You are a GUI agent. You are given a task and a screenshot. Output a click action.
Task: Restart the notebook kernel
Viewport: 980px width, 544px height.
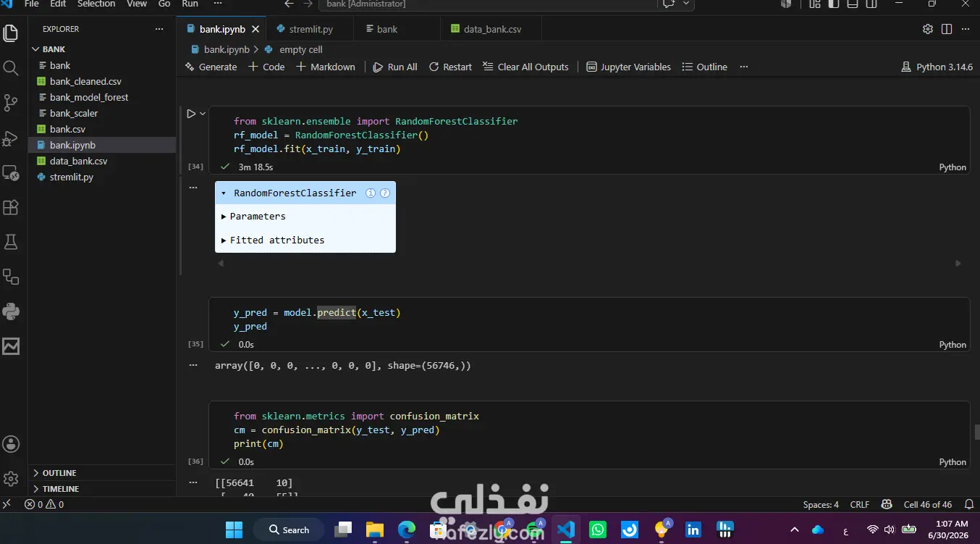(x=450, y=67)
